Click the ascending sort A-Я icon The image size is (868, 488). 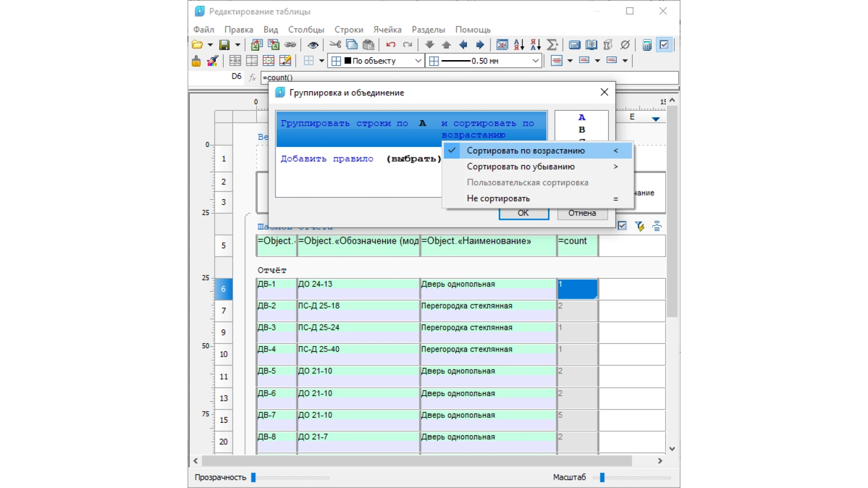click(x=519, y=45)
